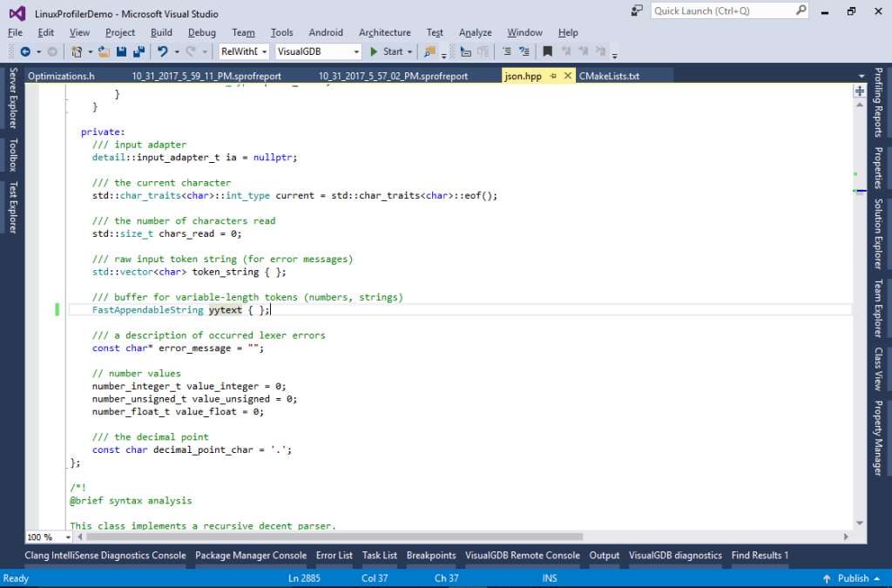Click the bookmark icon in the toolbar

click(x=548, y=51)
